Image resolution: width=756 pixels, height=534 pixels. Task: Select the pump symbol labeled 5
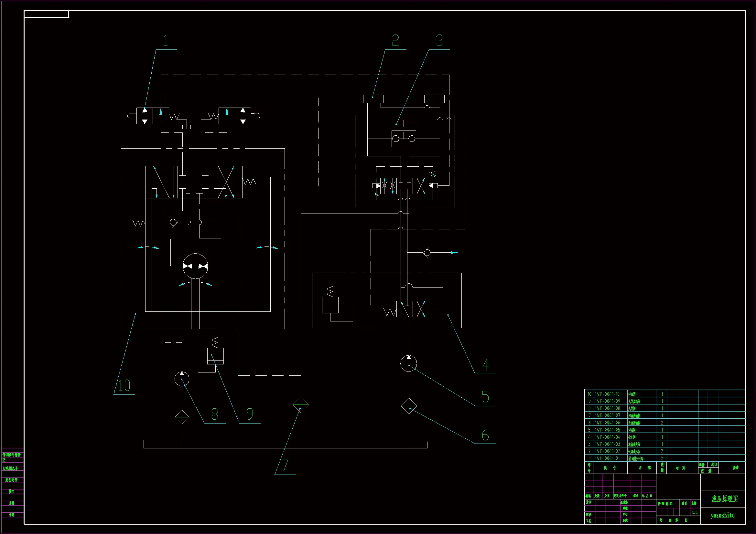409,363
